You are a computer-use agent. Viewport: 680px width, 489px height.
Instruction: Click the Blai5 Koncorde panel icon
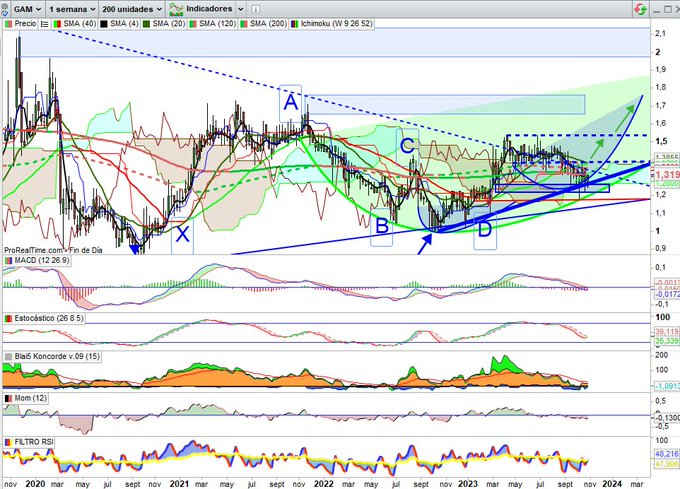[x=8, y=356]
